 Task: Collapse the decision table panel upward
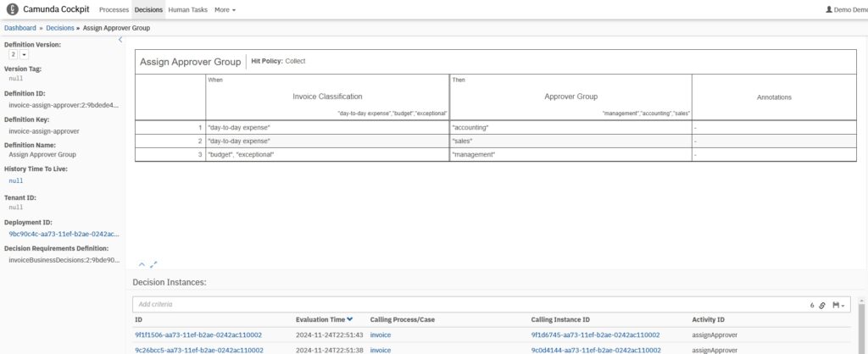[142, 264]
